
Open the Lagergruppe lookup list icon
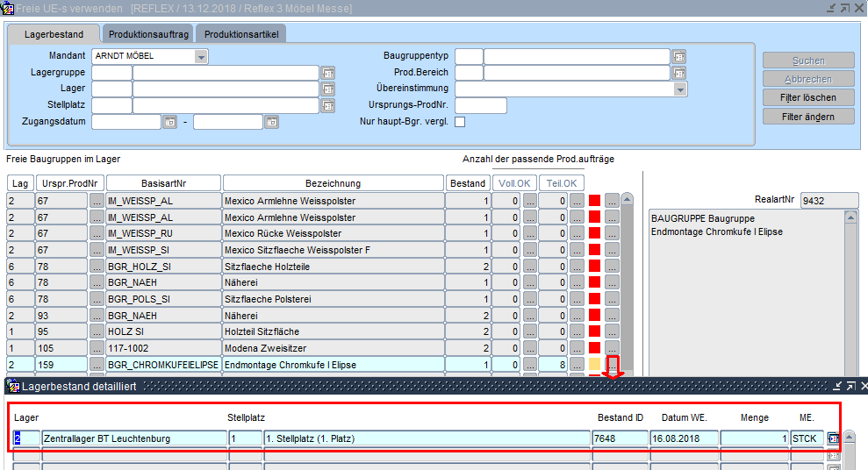[x=328, y=73]
